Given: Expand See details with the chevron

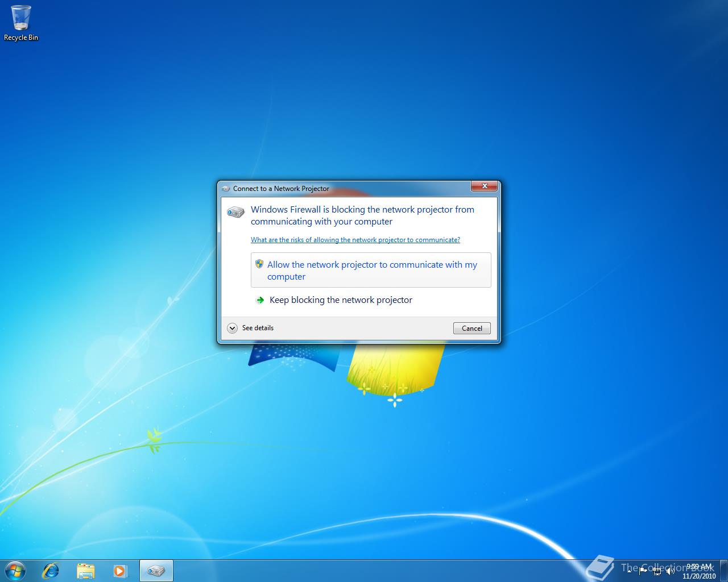Looking at the screenshot, I should pos(232,328).
